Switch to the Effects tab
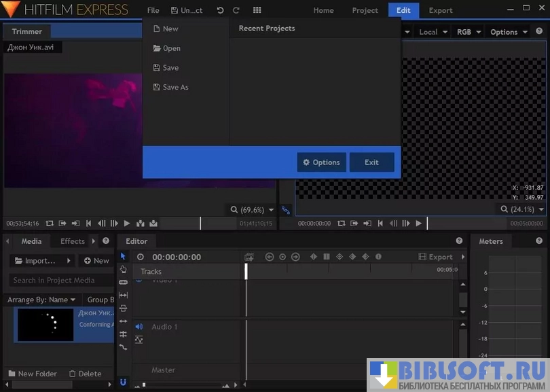The image size is (550, 392). (x=73, y=241)
